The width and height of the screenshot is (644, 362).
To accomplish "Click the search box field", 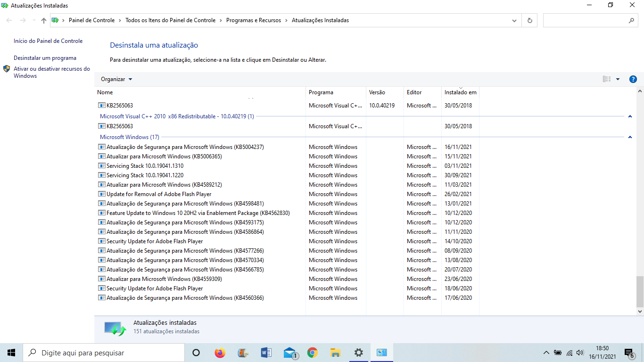I will click(591, 20).
